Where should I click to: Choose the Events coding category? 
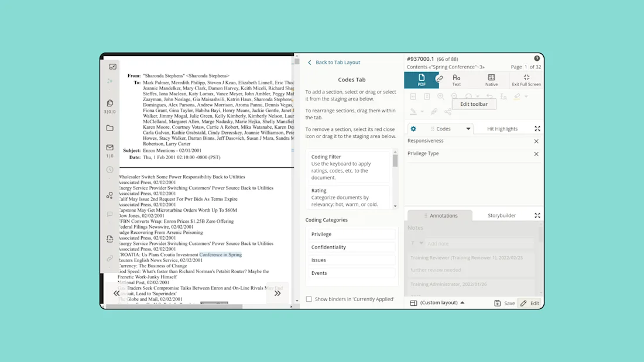click(351, 273)
